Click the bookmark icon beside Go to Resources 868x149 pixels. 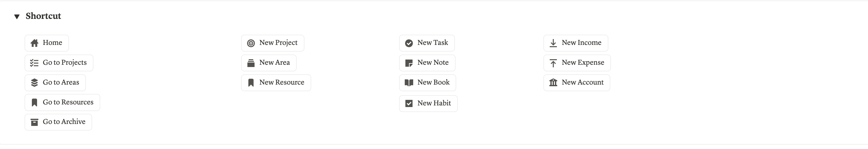pyautogui.click(x=34, y=102)
